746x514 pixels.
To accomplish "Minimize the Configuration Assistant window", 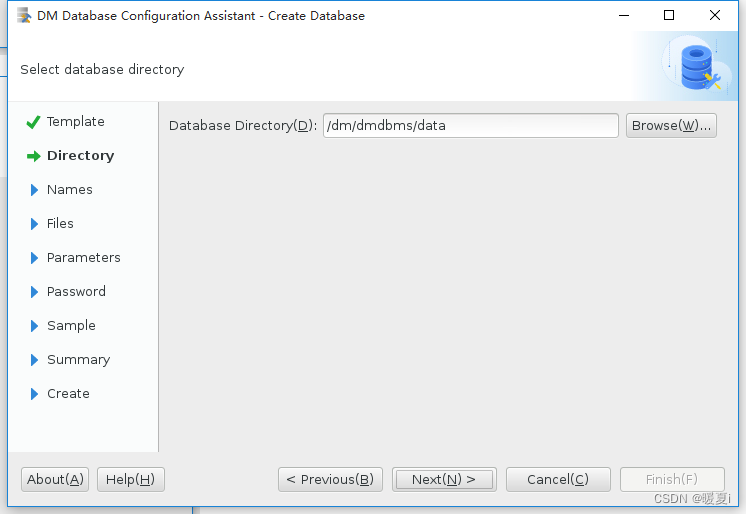I will pos(624,16).
